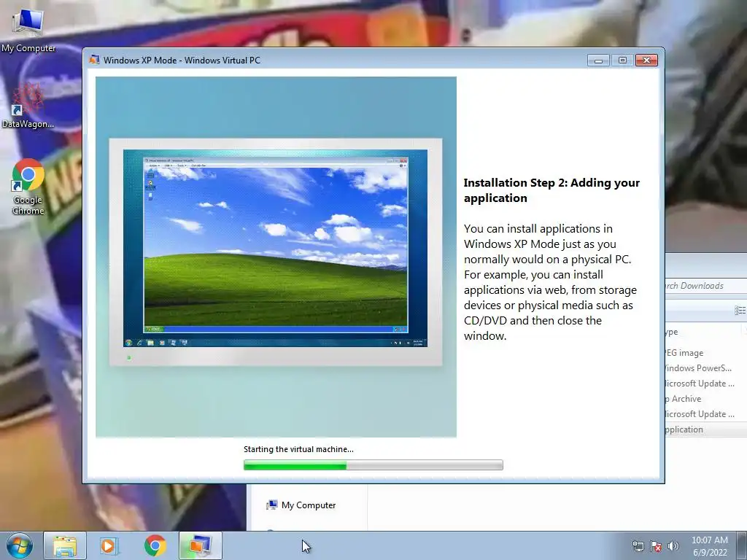Close the Windows XP Mode window

646,61
